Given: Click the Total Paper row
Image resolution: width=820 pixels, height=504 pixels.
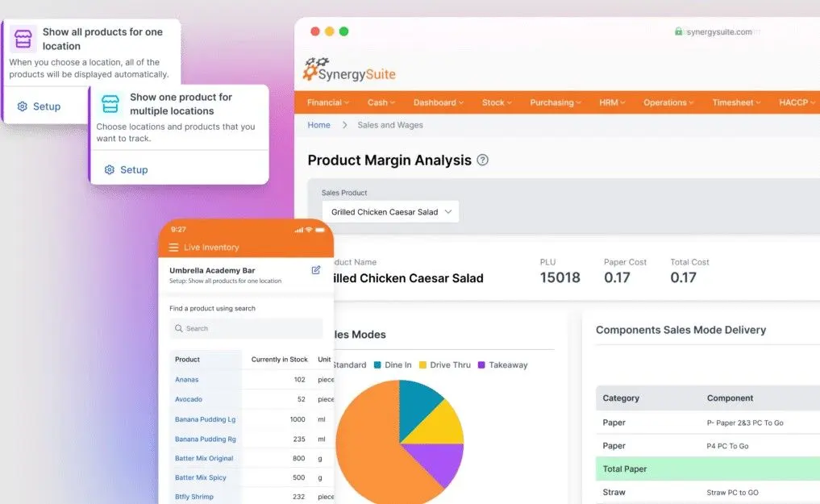Looking at the screenshot, I should [708, 469].
